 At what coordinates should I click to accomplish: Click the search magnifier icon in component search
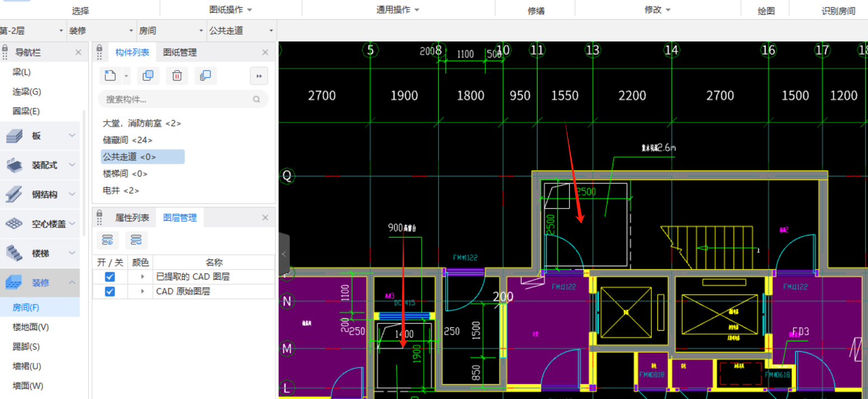(x=256, y=99)
